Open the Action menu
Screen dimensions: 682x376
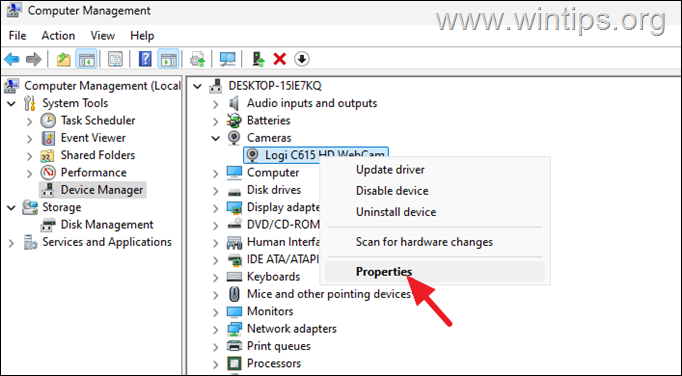pyautogui.click(x=58, y=35)
